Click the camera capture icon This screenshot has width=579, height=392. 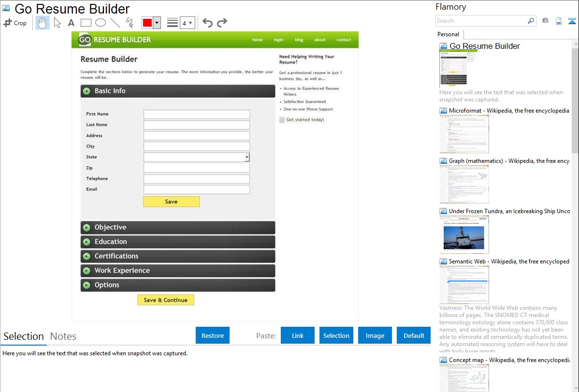point(545,21)
